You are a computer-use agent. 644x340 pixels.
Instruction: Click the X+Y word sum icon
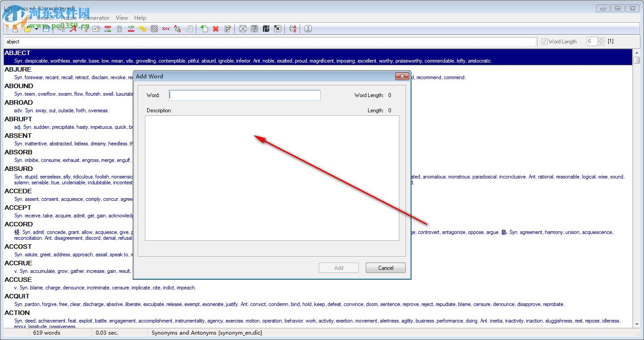(166, 29)
